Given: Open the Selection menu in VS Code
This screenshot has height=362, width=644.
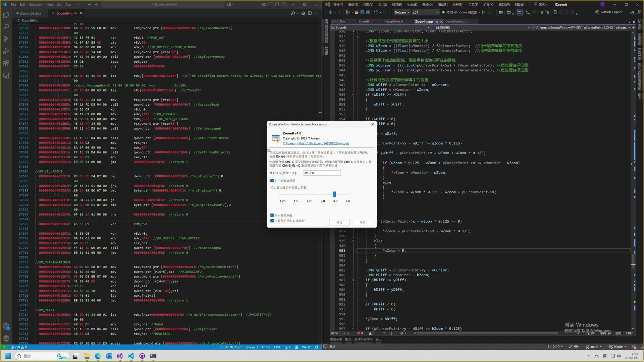Looking at the screenshot, I should coord(36,4).
